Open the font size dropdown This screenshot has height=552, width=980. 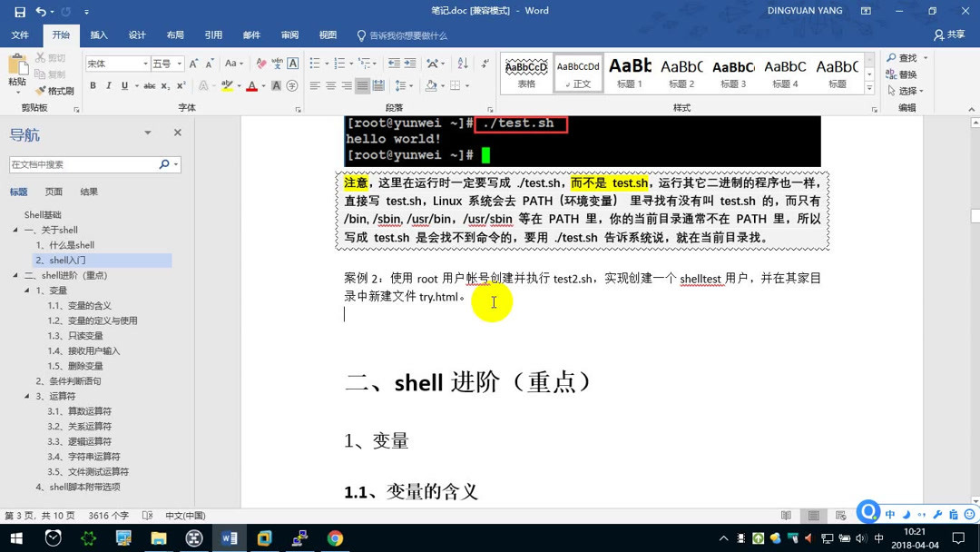click(x=181, y=64)
